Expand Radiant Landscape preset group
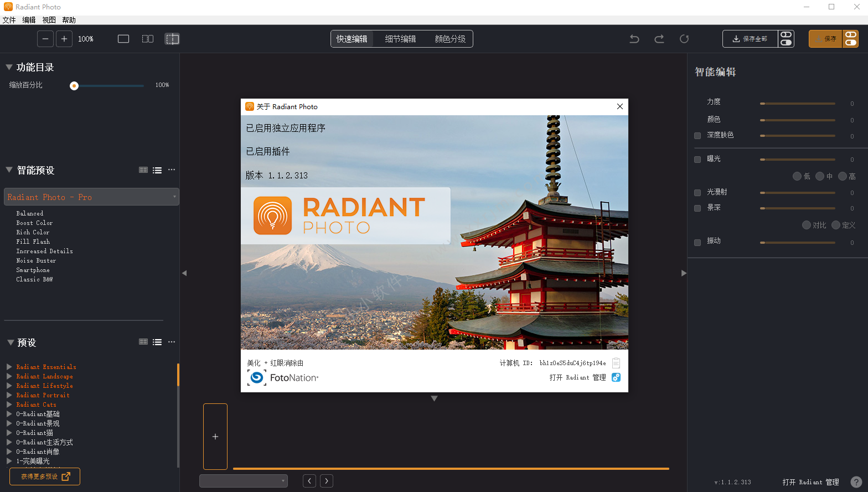 tap(9, 376)
